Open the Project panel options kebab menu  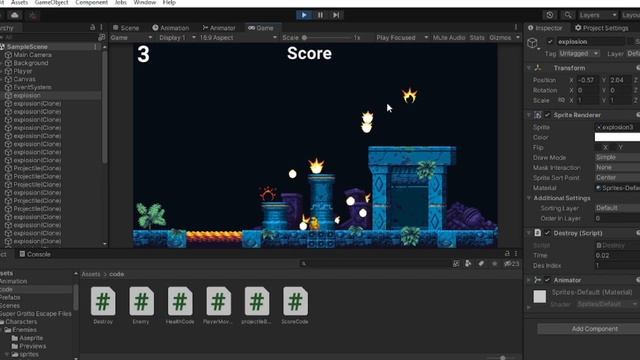(x=516, y=253)
